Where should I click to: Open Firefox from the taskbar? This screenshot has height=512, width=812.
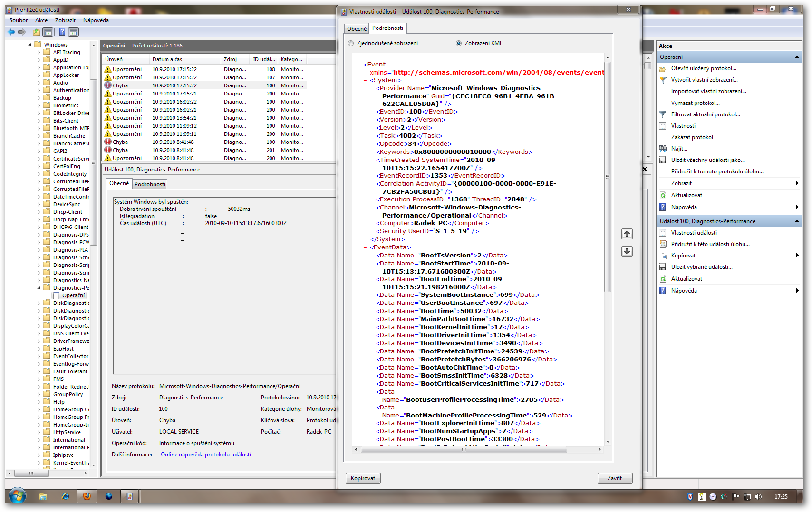(x=87, y=496)
